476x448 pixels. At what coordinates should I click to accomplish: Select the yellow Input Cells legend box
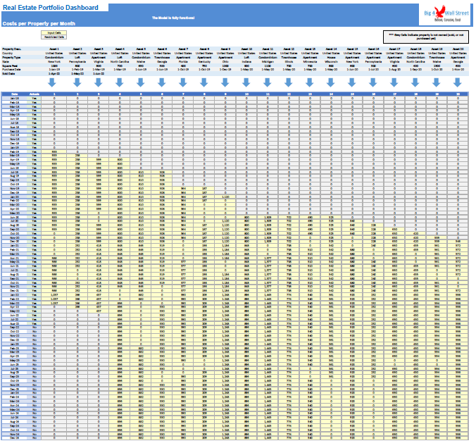[54, 33]
